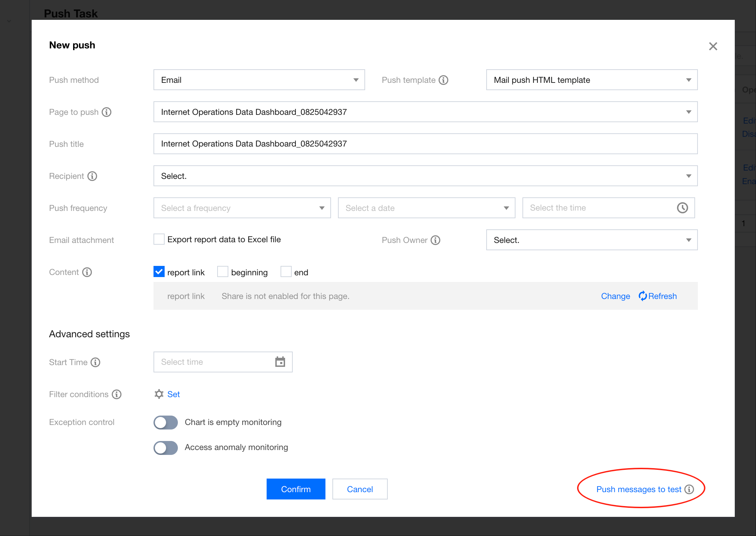Expand the Select a frequency dropdown

(242, 208)
